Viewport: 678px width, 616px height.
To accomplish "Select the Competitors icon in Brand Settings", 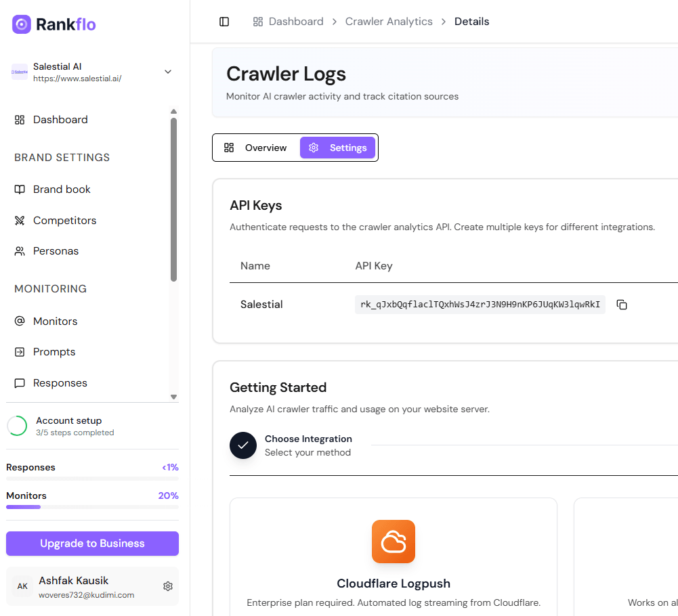I will pyautogui.click(x=20, y=220).
